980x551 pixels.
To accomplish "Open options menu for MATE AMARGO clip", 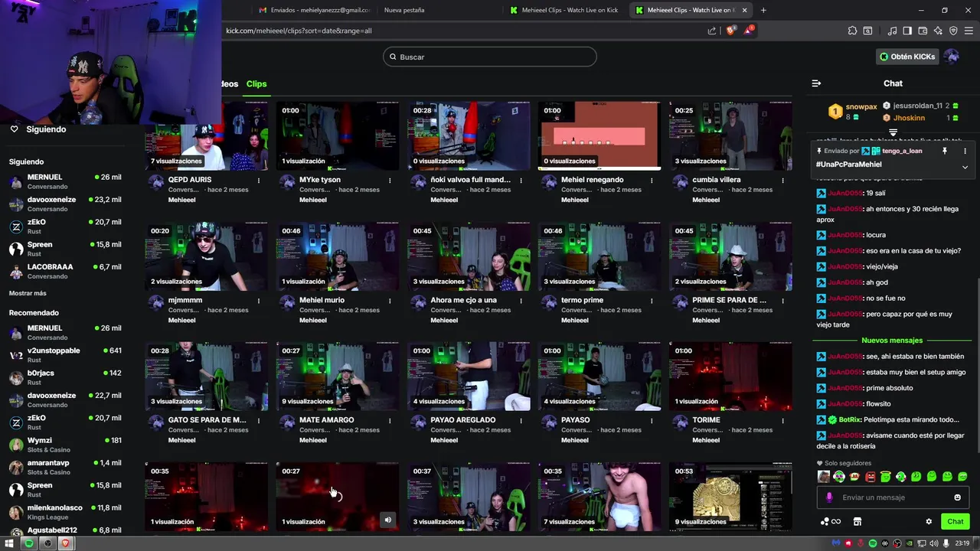I will coord(390,421).
